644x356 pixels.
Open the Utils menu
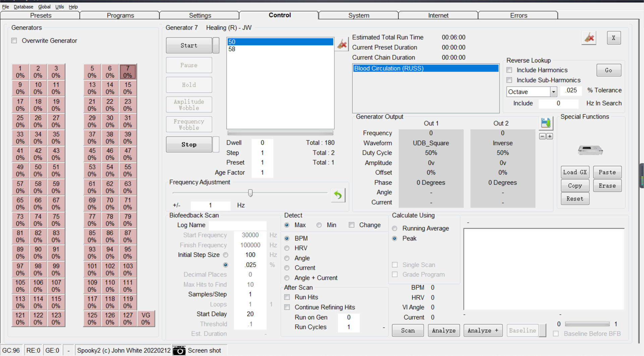(59, 7)
